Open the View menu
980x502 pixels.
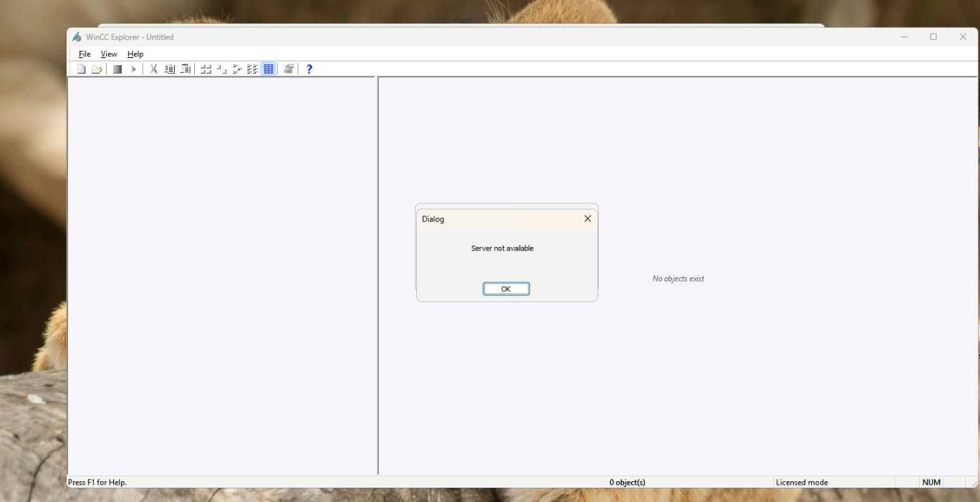click(109, 54)
